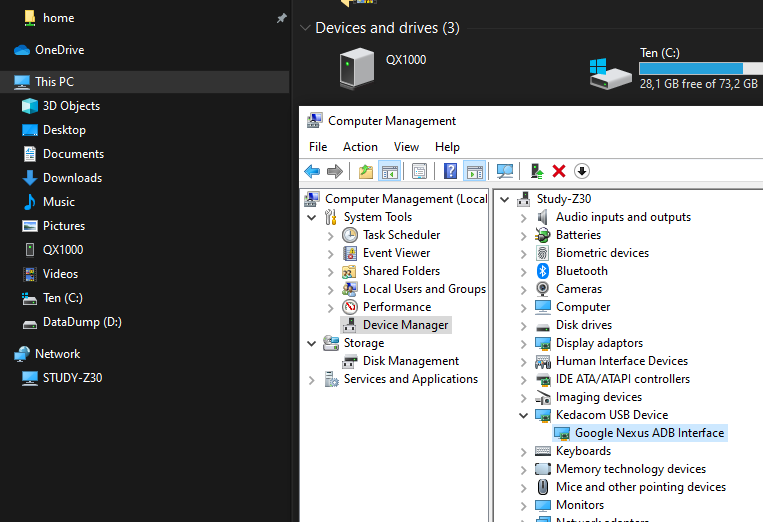Click the pin icon beside home
This screenshot has height=522, width=763.
[281, 18]
